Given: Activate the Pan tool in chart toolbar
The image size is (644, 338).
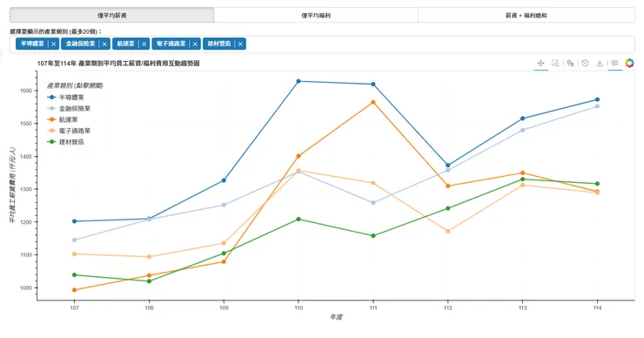Looking at the screenshot, I should coord(540,63).
